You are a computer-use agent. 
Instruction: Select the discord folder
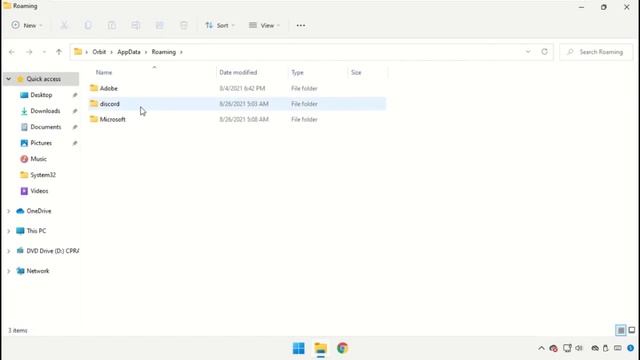[x=237, y=104]
